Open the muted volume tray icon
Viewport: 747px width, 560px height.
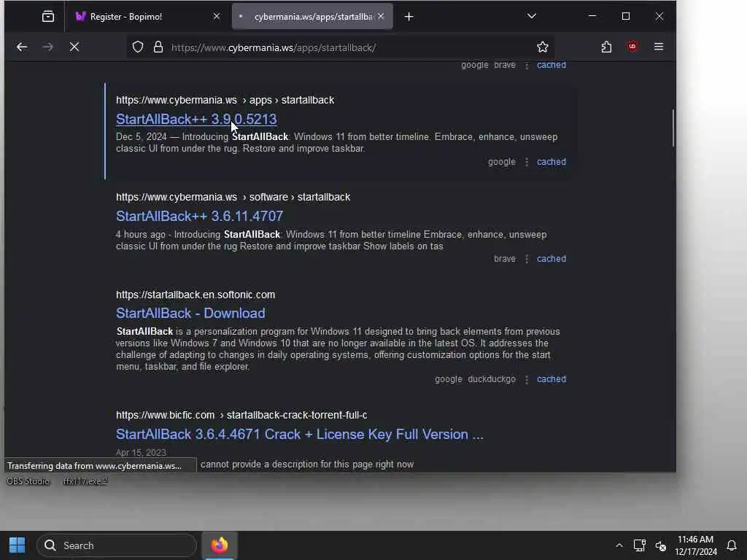(661, 545)
